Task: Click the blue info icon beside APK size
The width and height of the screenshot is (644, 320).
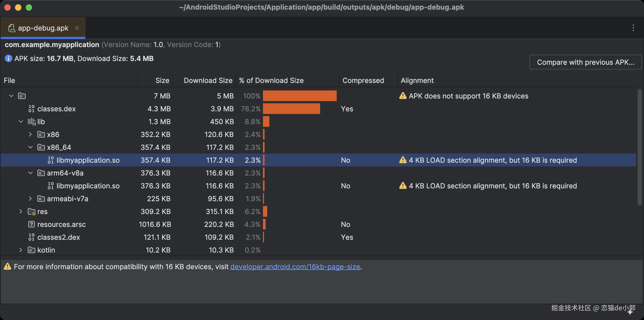Action: 8,58
